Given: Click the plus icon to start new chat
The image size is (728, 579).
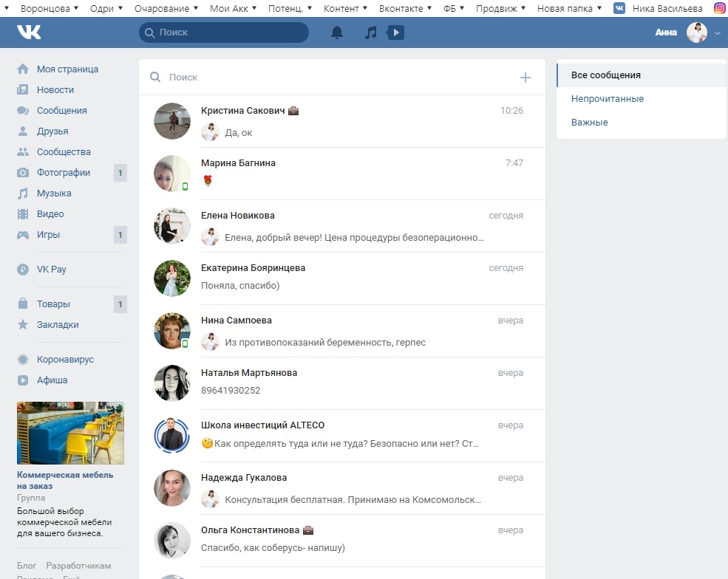Looking at the screenshot, I should click(525, 78).
